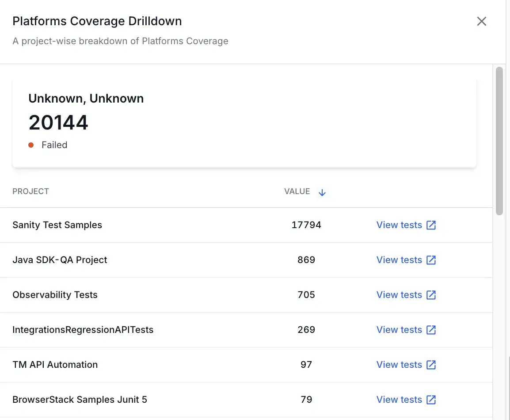Image resolution: width=510 pixels, height=420 pixels.
Task: Click the sort arrow beside VALUE
Action: (x=322, y=192)
